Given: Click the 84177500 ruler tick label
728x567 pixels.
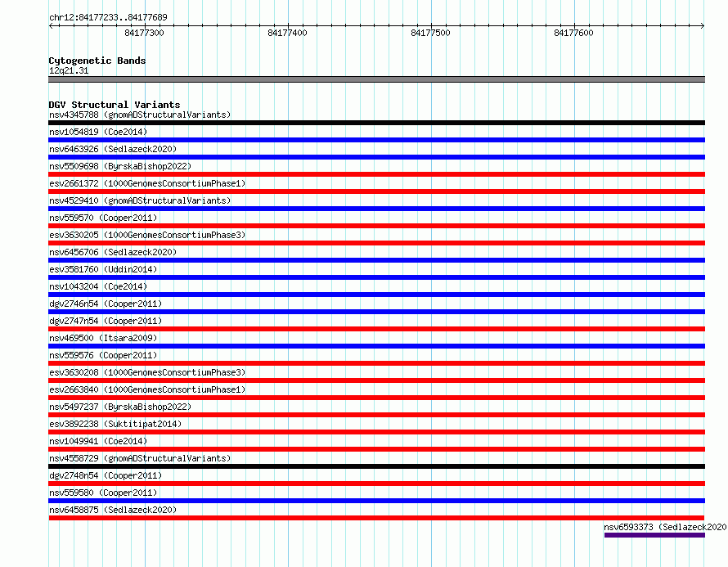Looking at the screenshot, I should [x=430, y=33].
